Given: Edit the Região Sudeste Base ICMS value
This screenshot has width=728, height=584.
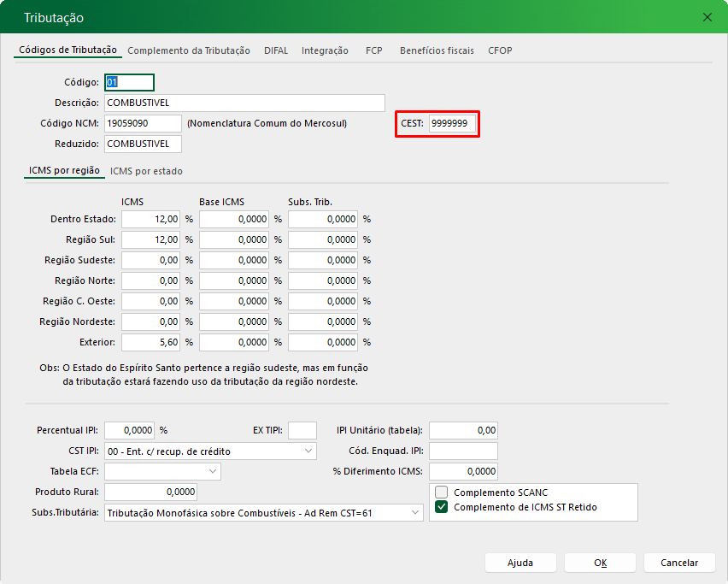Looking at the screenshot, I should (234, 260).
